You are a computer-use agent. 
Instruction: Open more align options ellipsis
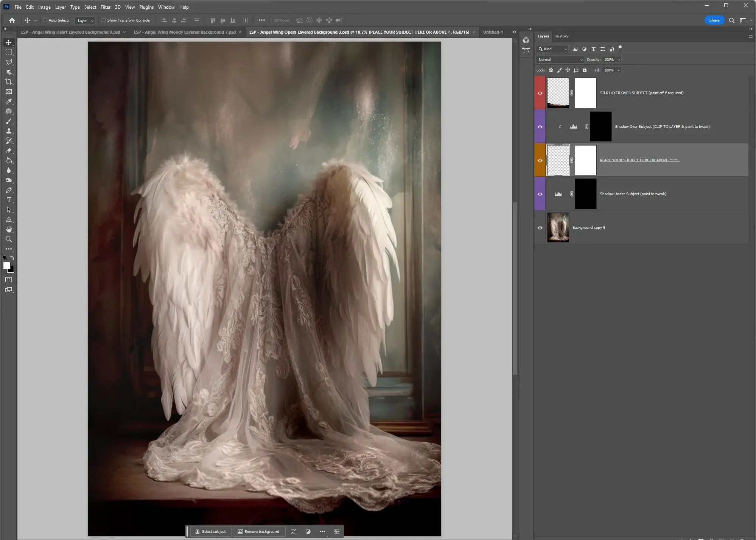(261, 20)
